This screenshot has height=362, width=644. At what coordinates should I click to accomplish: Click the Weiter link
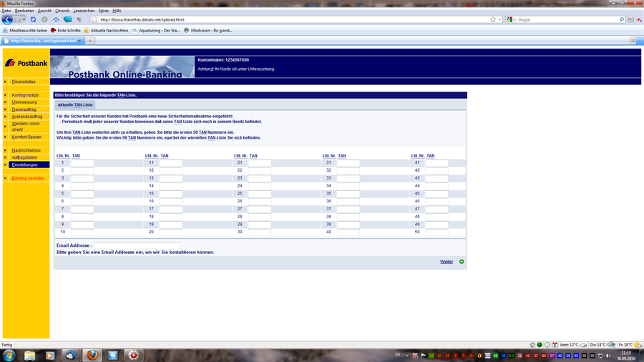(x=447, y=262)
